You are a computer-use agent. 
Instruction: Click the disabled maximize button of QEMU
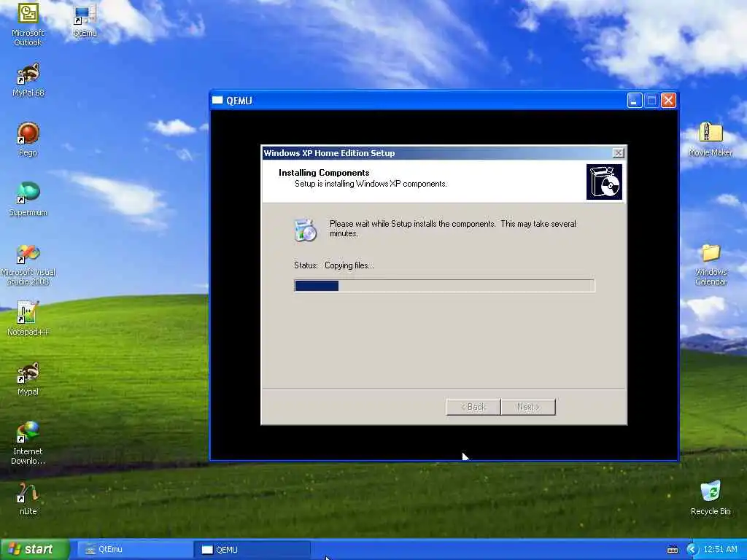(x=651, y=101)
